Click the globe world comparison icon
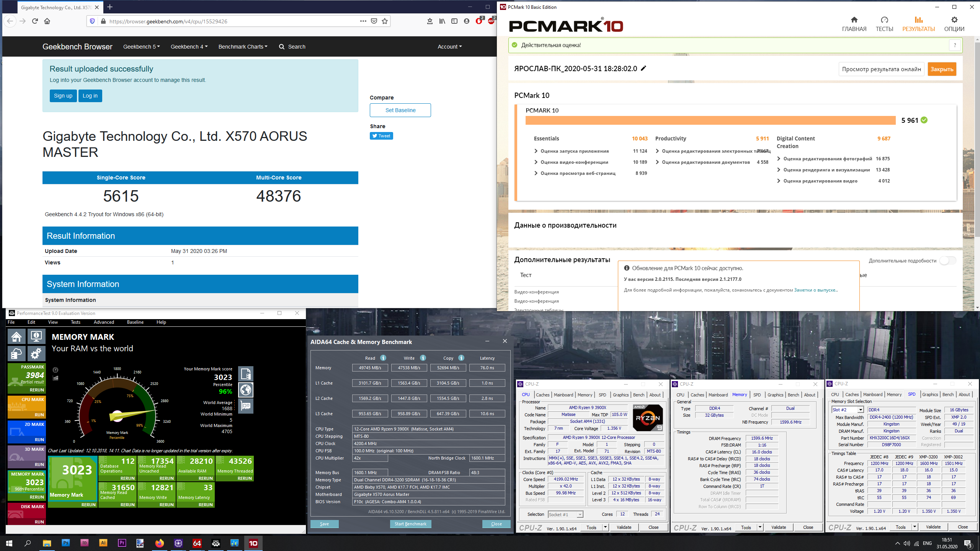 (x=246, y=390)
